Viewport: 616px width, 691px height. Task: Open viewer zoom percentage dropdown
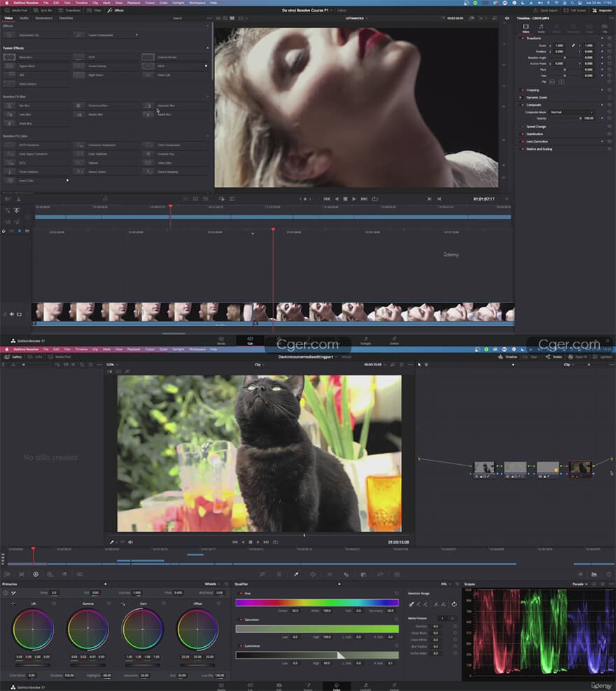point(113,365)
